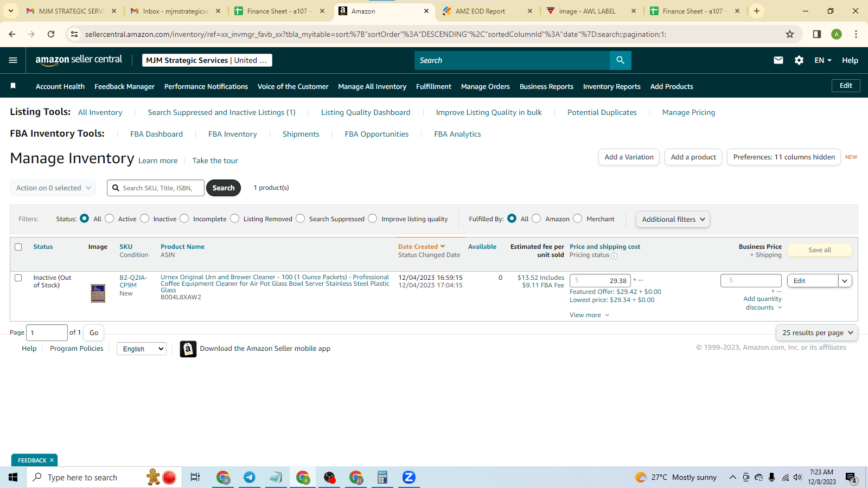Click the magnifier search button in header

[x=620, y=60]
